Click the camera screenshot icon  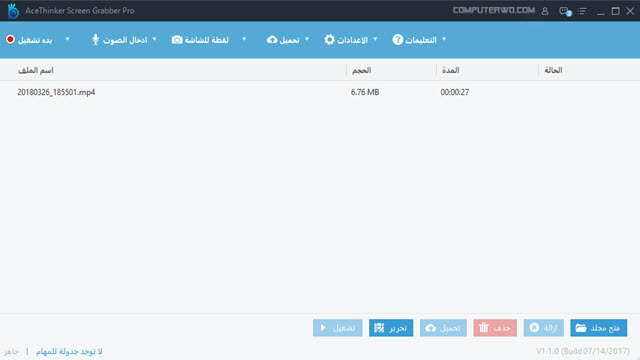click(177, 40)
